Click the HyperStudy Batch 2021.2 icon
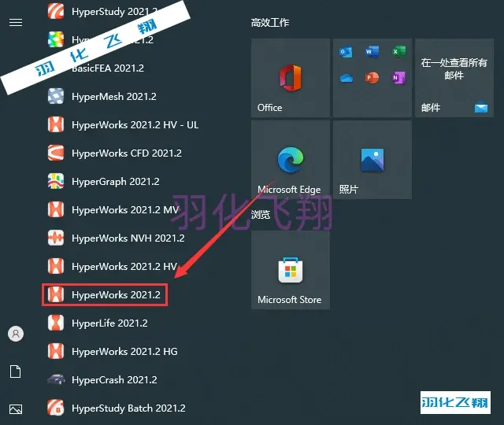This screenshot has width=504, height=425. pyautogui.click(x=56, y=408)
